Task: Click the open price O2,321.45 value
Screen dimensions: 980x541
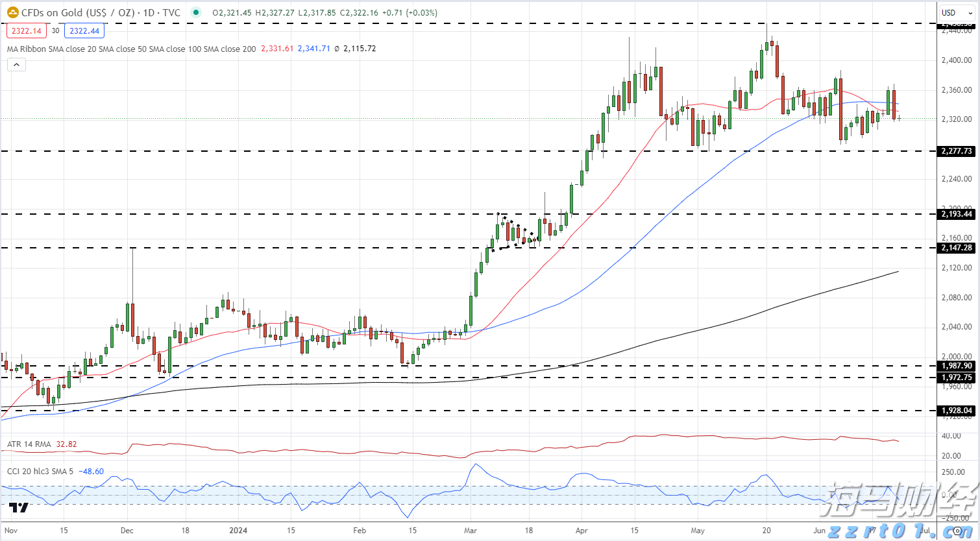Action: point(232,12)
